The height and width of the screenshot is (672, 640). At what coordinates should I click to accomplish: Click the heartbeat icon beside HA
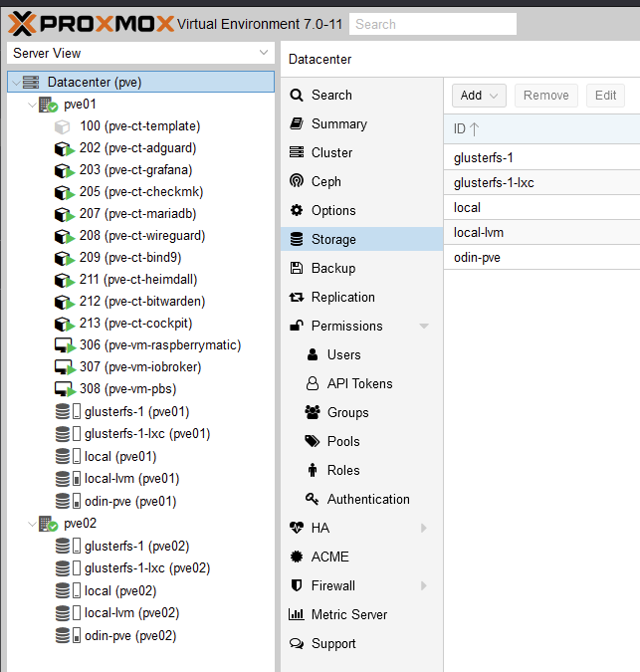[x=297, y=527]
